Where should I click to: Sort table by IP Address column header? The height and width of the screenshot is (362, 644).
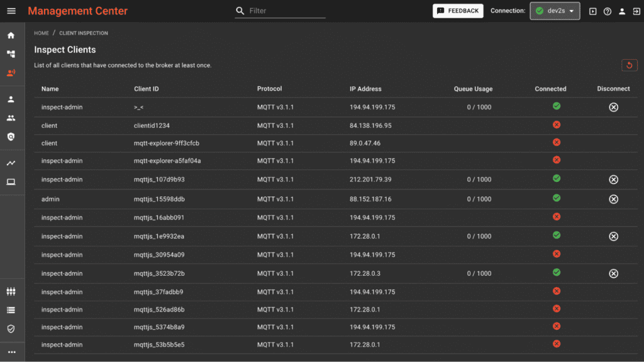pyautogui.click(x=365, y=89)
